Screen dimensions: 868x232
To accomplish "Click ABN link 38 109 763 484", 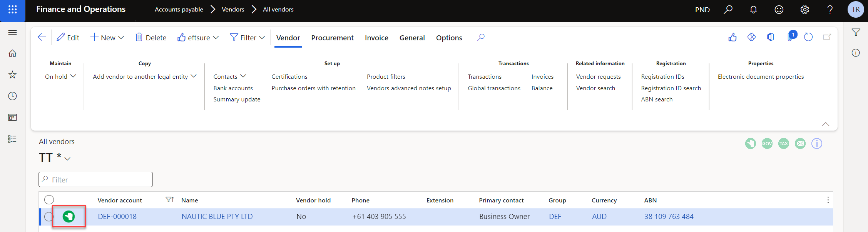I will click(x=669, y=217).
